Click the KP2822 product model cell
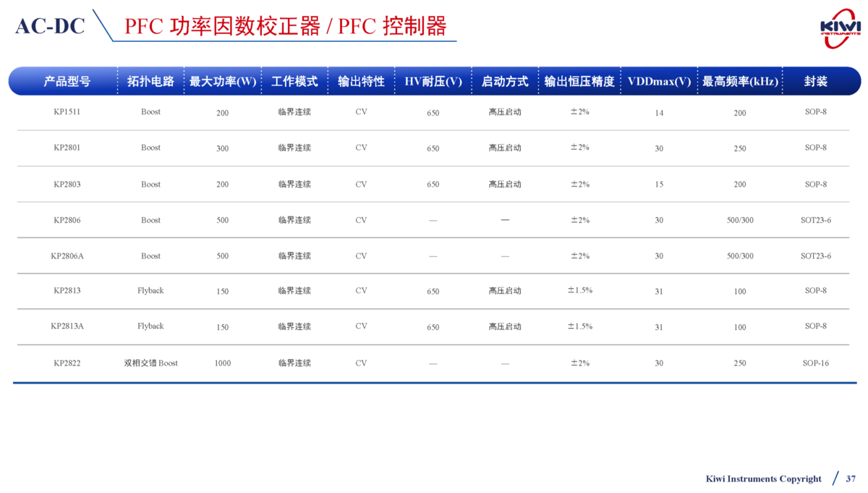The image size is (868, 493). tap(67, 363)
